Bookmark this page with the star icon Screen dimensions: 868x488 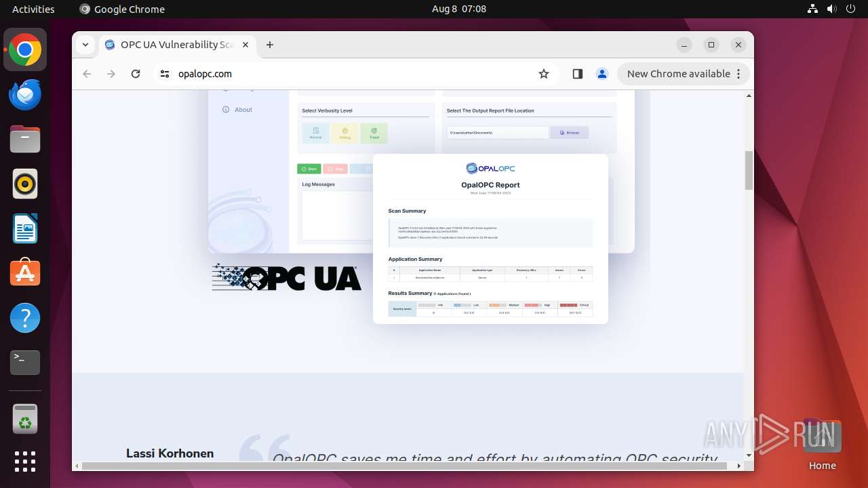(544, 74)
